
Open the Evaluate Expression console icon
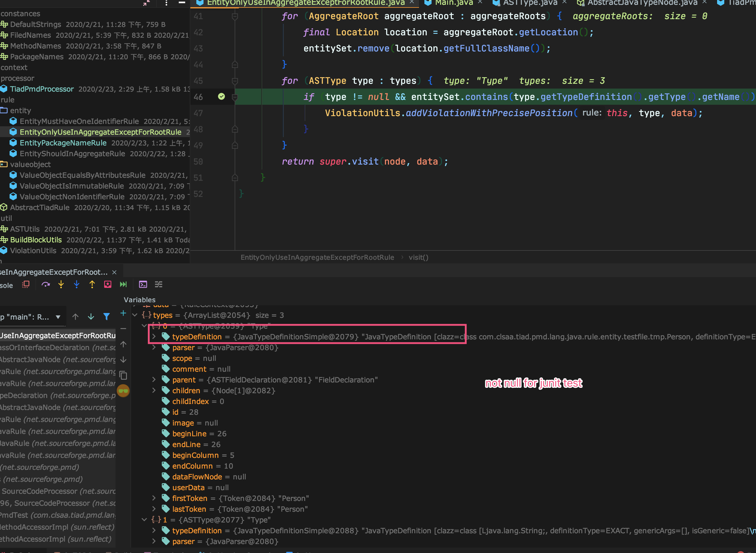pyautogui.click(x=143, y=285)
